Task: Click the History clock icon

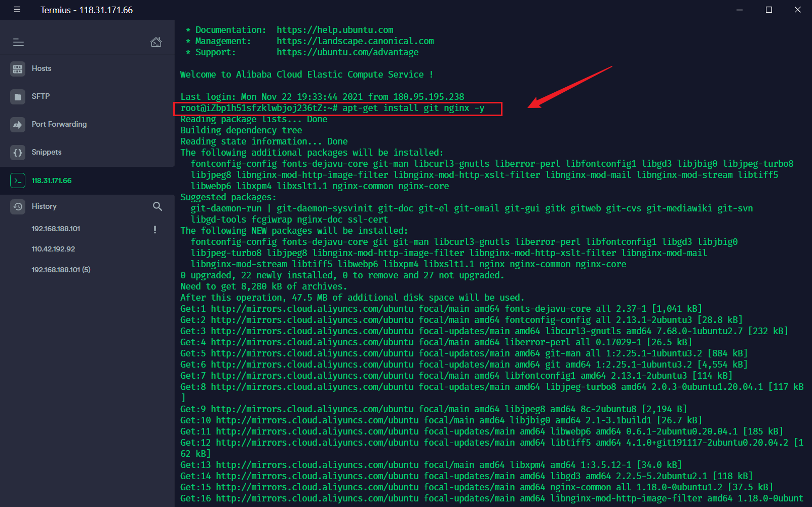Action: pos(18,206)
